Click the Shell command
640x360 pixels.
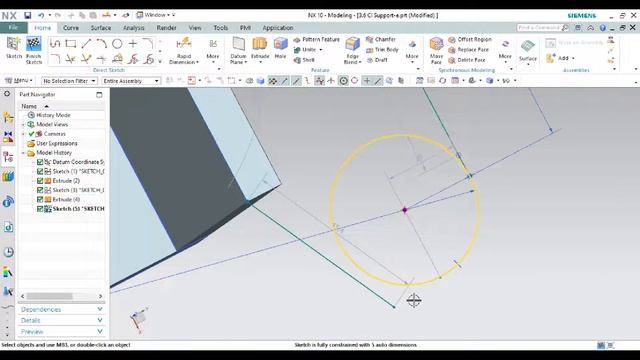click(x=304, y=60)
